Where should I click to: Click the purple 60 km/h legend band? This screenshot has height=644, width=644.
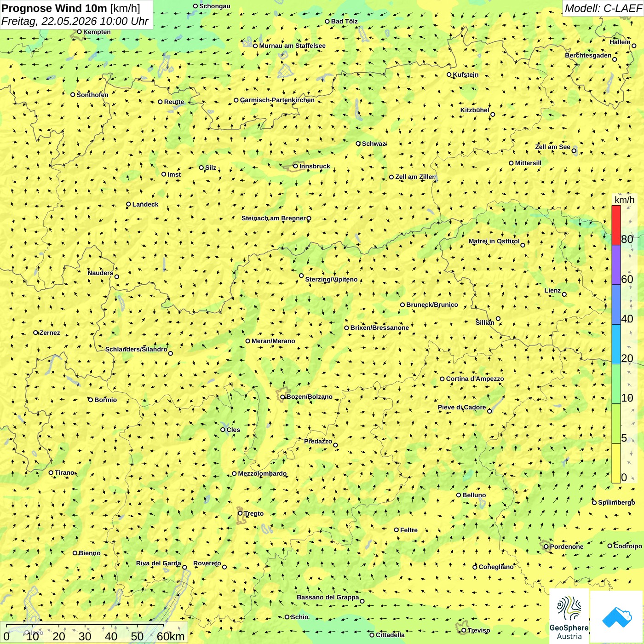pos(616,265)
